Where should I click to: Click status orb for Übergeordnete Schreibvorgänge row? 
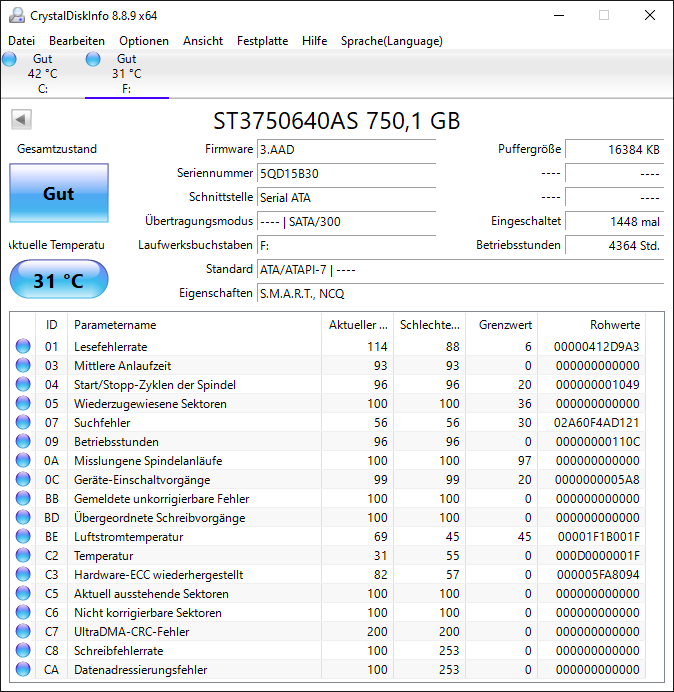(x=23, y=517)
